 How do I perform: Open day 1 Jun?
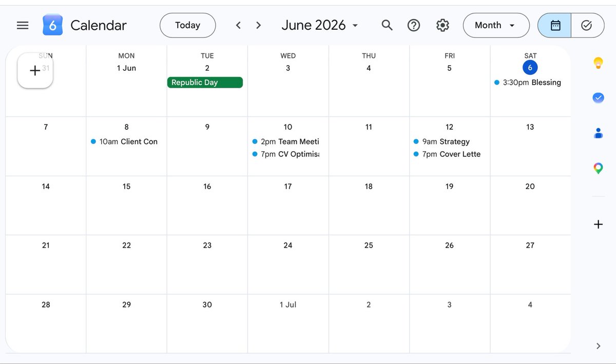[x=126, y=68]
